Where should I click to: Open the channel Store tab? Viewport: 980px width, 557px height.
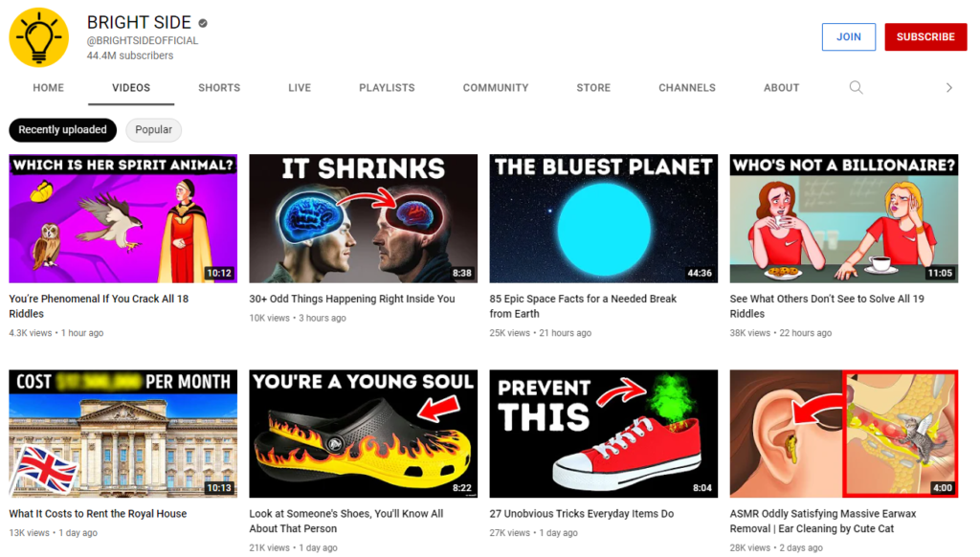(593, 87)
